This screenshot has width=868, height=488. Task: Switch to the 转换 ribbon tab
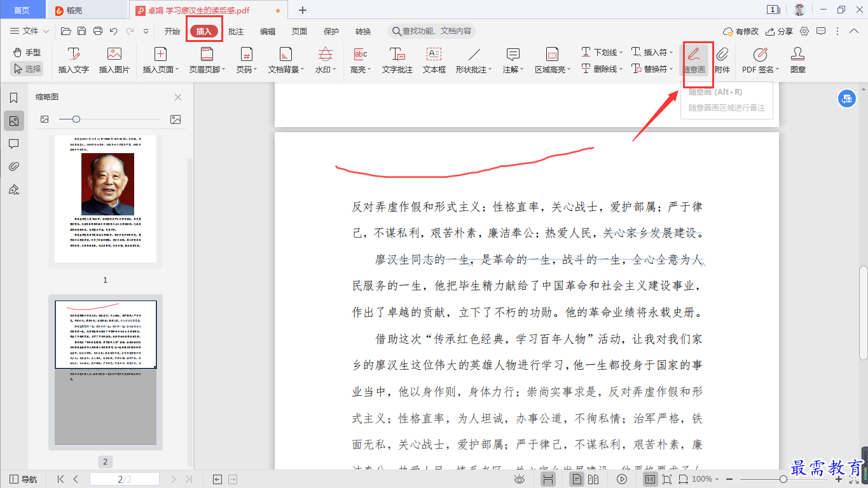click(x=363, y=31)
